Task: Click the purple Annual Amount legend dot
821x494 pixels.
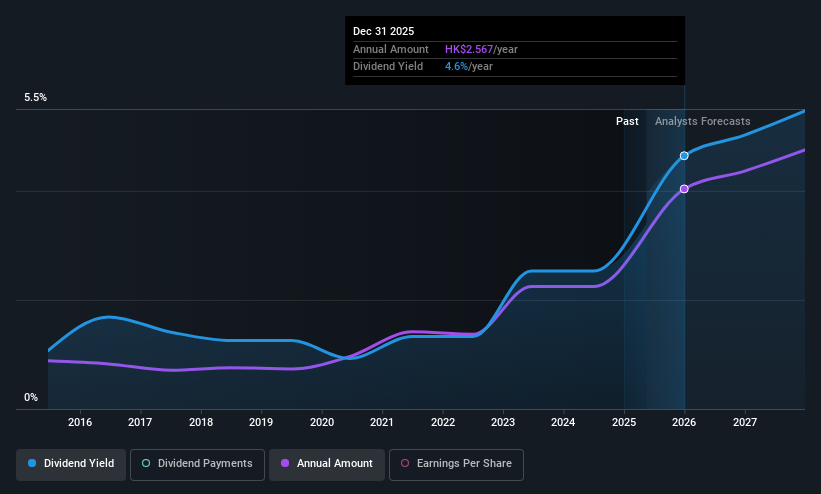Action: [x=285, y=463]
